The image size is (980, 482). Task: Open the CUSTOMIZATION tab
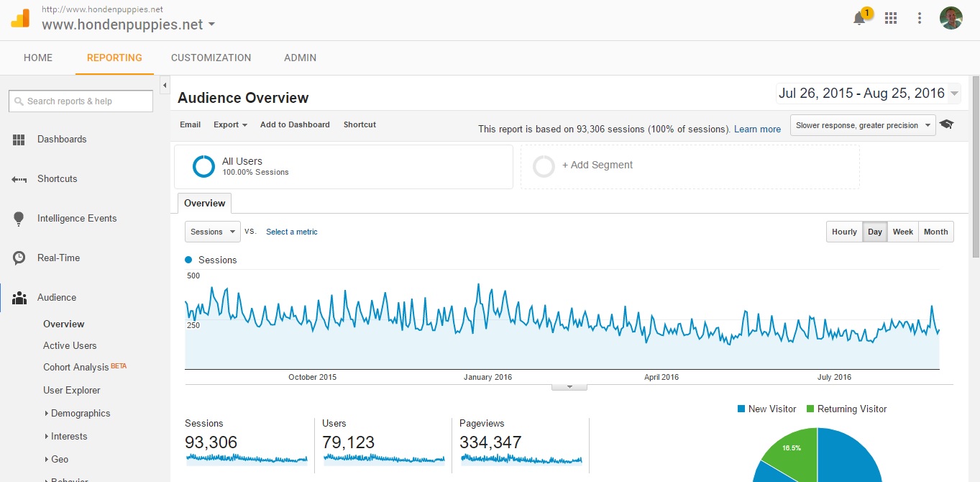[211, 58]
